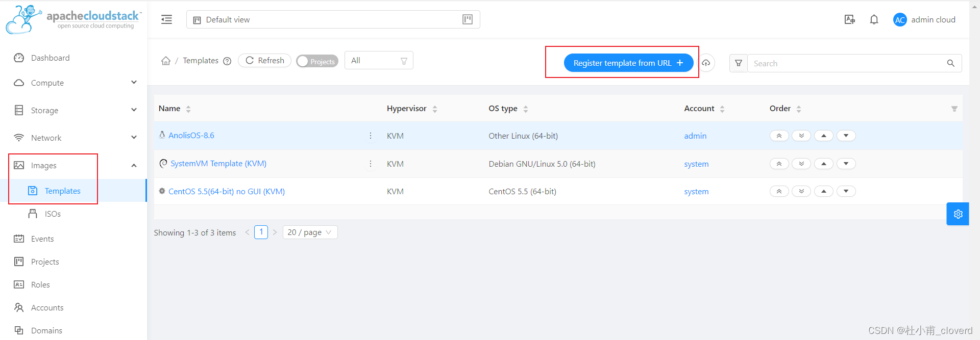Open the notifications bell

click(874, 19)
